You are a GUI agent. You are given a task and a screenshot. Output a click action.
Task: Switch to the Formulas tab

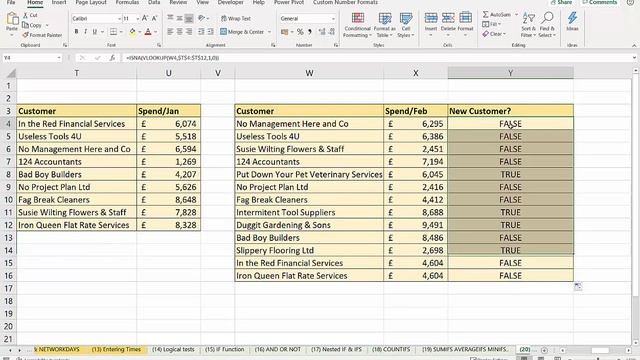click(127, 2)
